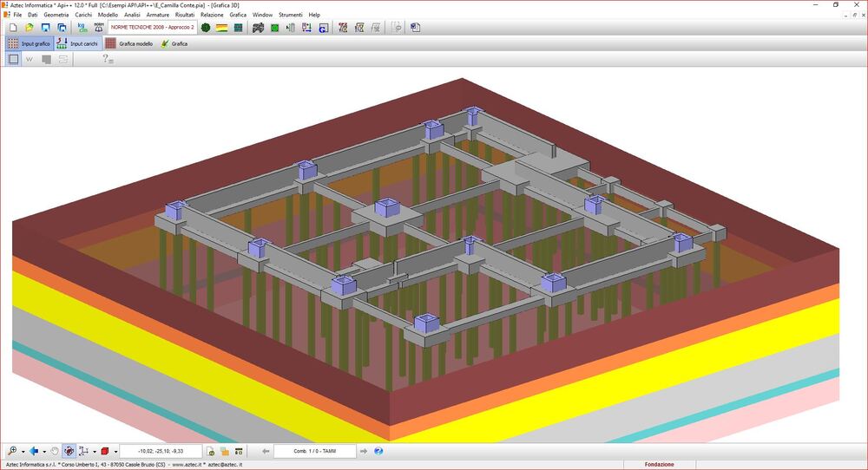
Task: Go to next combination with right arrow
Action: [364, 451]
